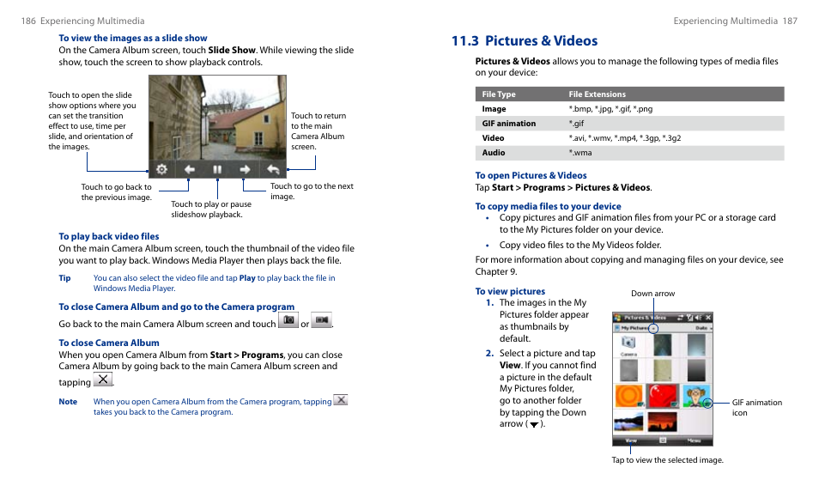This screenshot has width=819, height=504.
Task: Click the 'GIF animation' table cell
Action: 509,124
